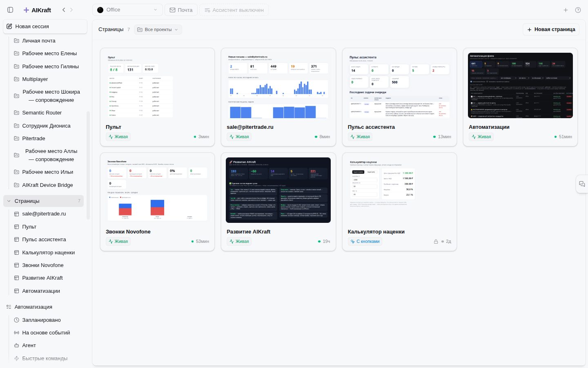Open the Звонки Novofone page thumbnail
The height and width of the screenshot is (368, 588).
click(157, 190)
